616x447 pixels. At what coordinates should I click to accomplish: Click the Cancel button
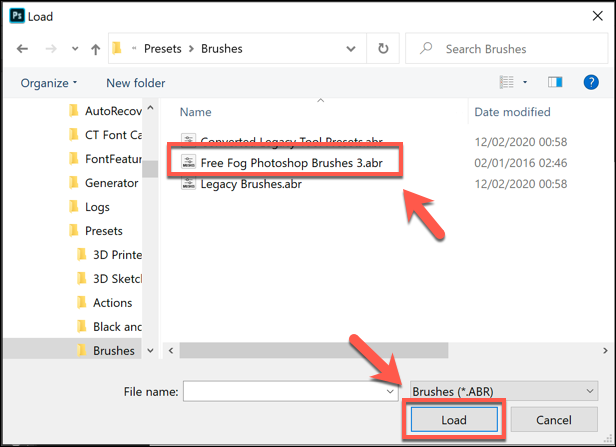[554, 420]
